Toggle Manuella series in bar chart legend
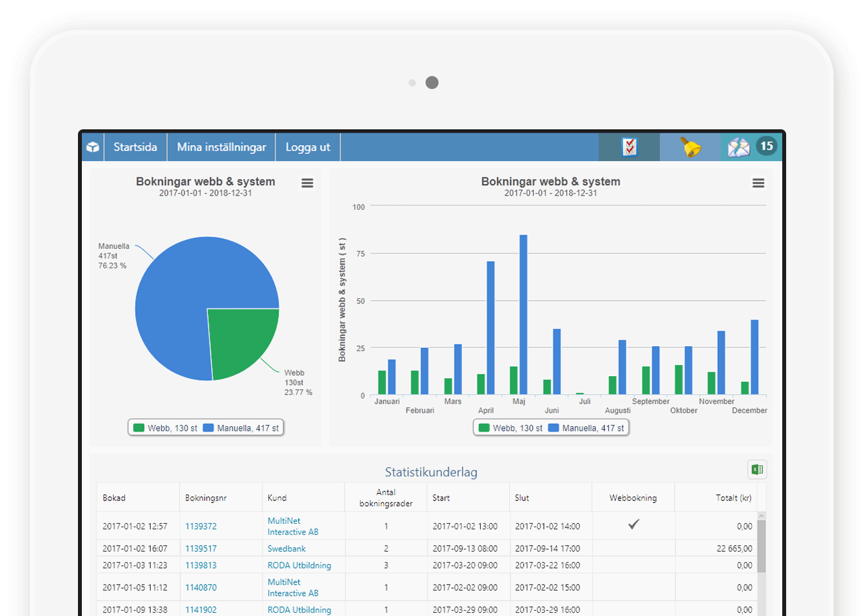 point(586,428)
